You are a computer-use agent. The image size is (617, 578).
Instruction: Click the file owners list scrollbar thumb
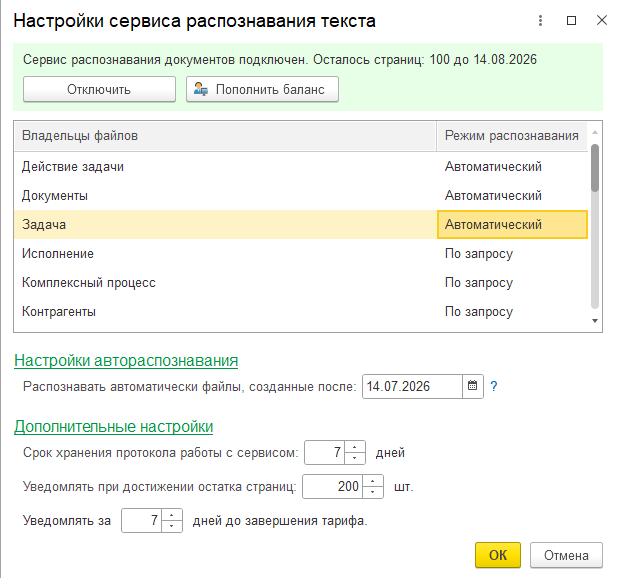coord(595,168)
